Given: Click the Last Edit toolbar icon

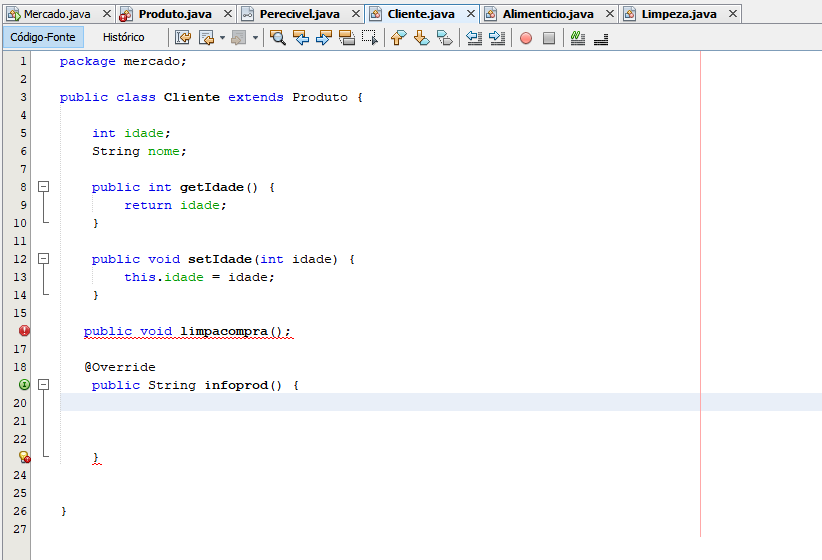Looking at the screenshot, I should pyautogui.click(x=183, y=38).
